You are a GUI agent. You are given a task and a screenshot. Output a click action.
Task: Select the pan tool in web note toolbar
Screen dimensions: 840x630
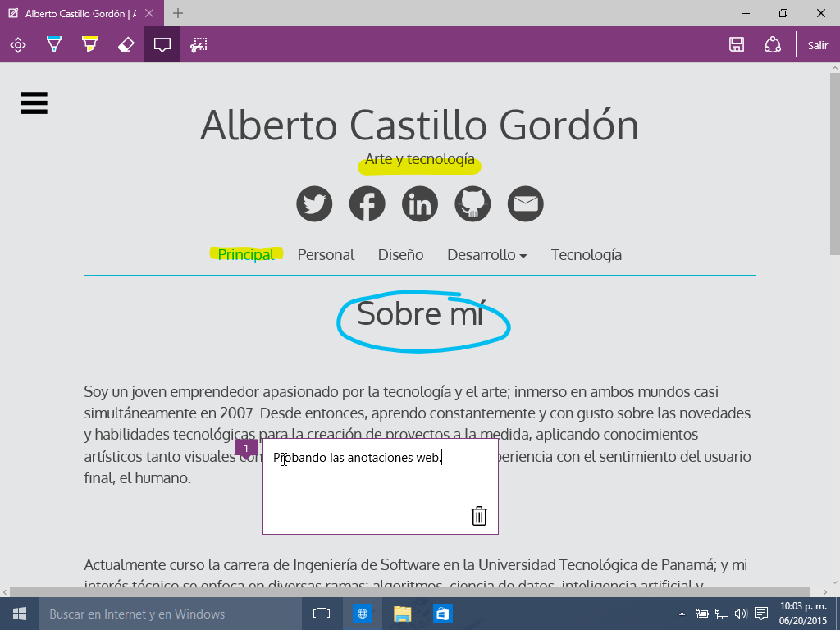click(18, 45)
